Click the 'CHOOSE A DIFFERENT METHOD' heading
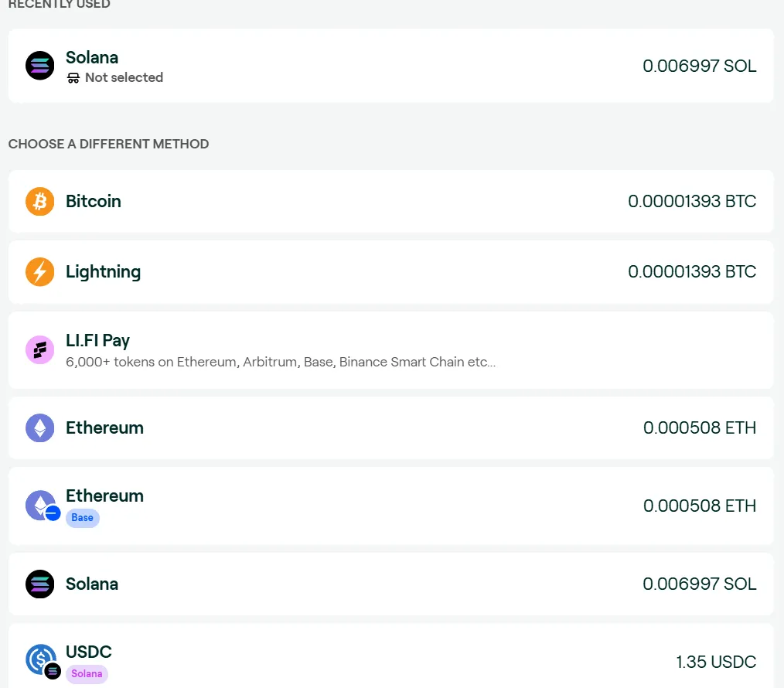 tap(108, 144)
